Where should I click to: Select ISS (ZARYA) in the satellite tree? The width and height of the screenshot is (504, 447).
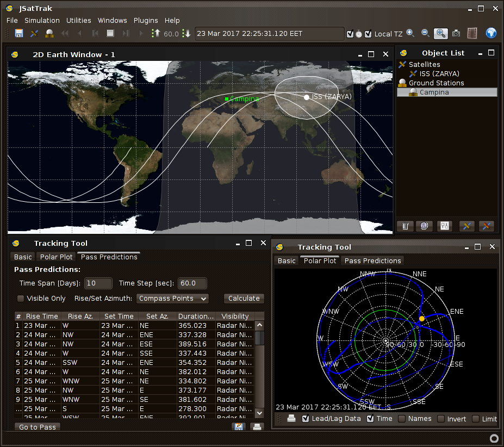click(439, 74)
